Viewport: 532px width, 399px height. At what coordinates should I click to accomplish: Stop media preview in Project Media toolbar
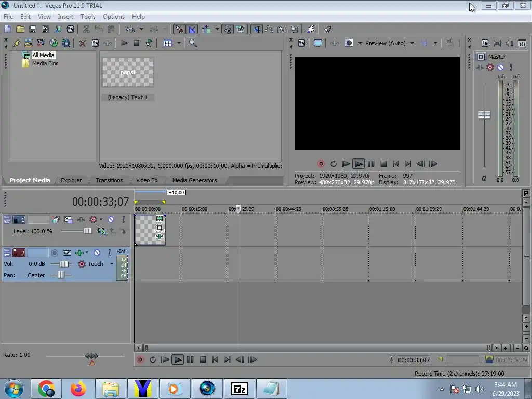click(137, 43)
